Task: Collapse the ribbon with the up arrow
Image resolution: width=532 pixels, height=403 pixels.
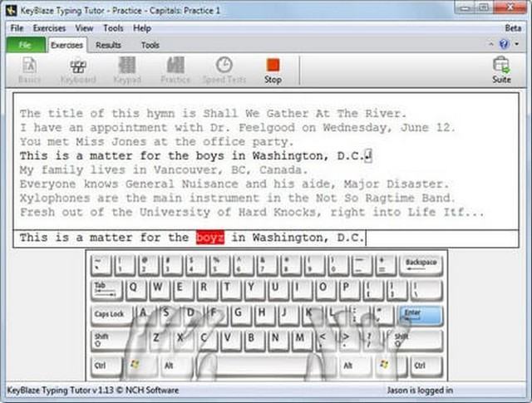Action: coord(491,44)
